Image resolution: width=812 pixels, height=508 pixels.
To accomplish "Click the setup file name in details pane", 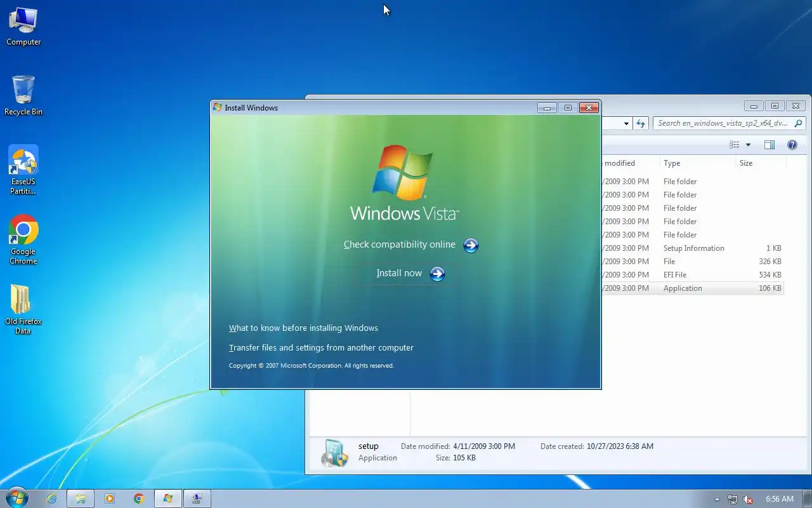I will click(x=369, y=446).
